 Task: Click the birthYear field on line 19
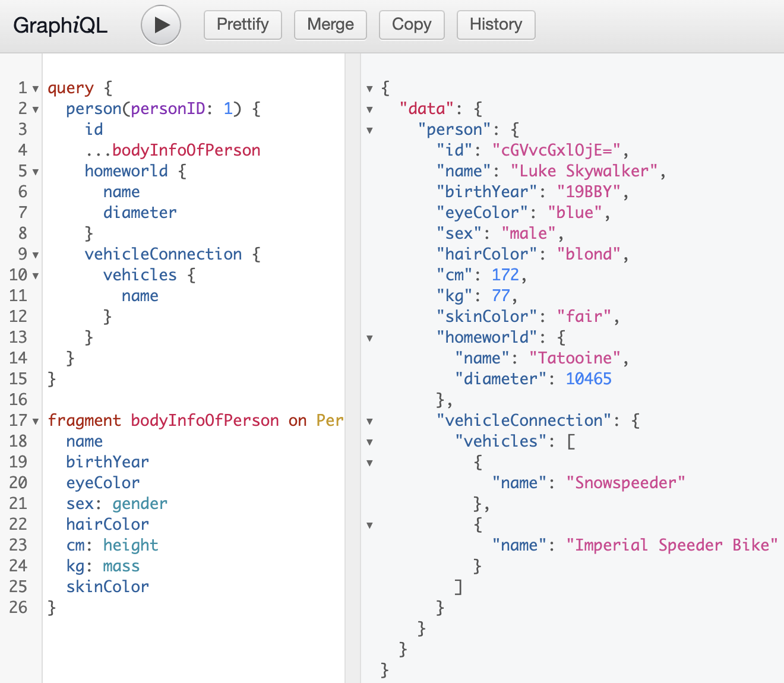(x=108, y=462)
